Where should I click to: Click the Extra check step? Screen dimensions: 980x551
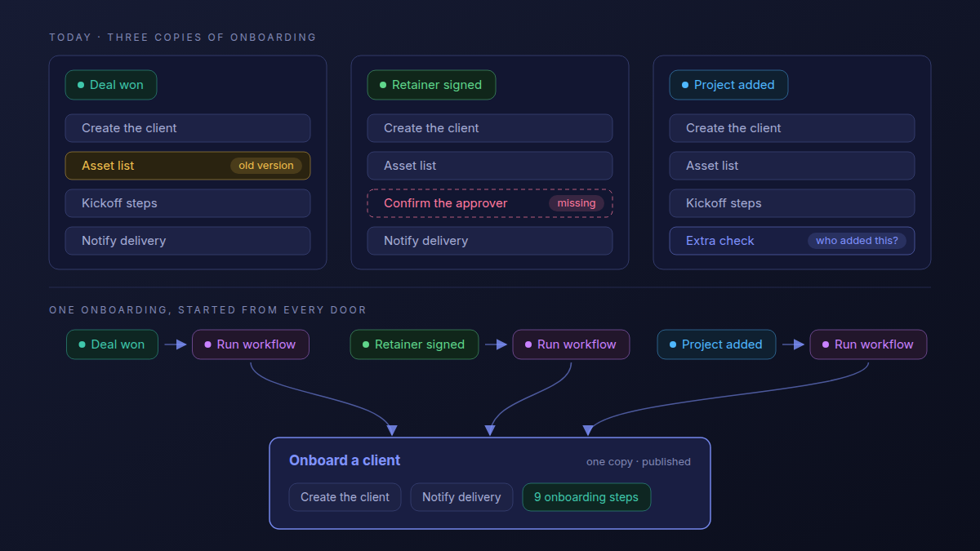point(792,241)
